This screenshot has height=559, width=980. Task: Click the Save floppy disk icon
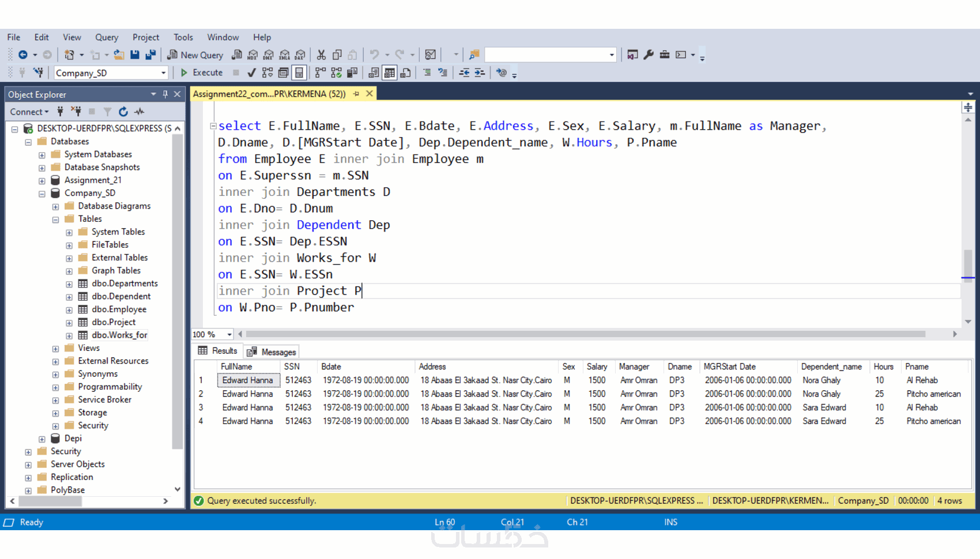135,55
